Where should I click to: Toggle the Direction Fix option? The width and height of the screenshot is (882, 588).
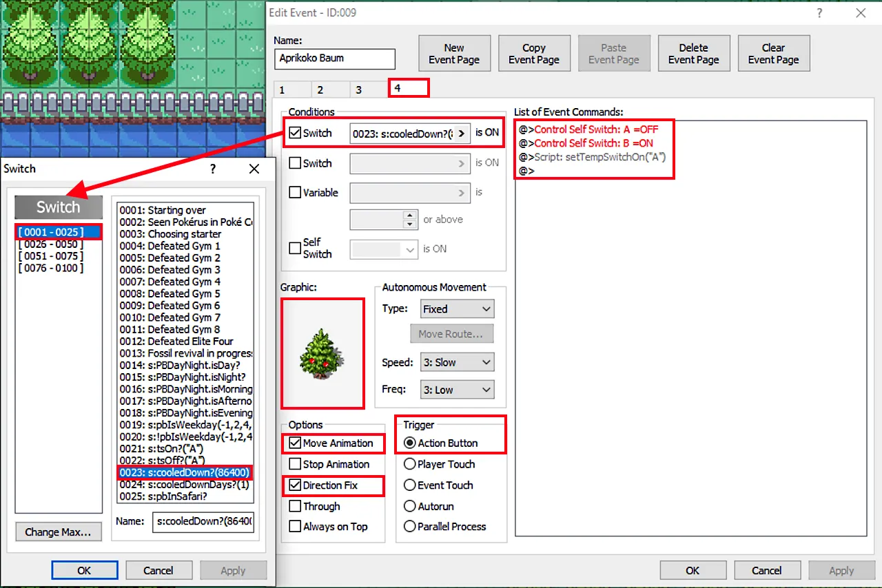click(295, 485)
